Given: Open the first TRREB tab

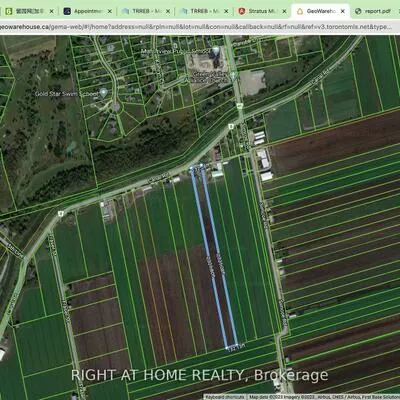Looking at the screenshot, I should [x=147, y=11].
